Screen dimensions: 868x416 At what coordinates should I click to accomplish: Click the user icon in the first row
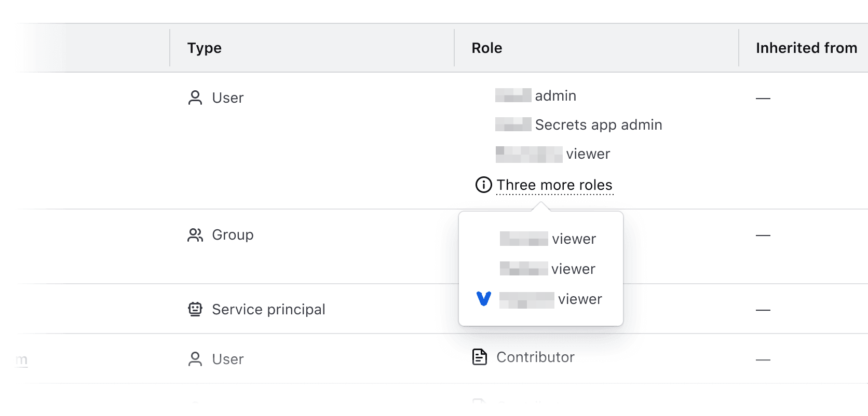click(195, 98)
